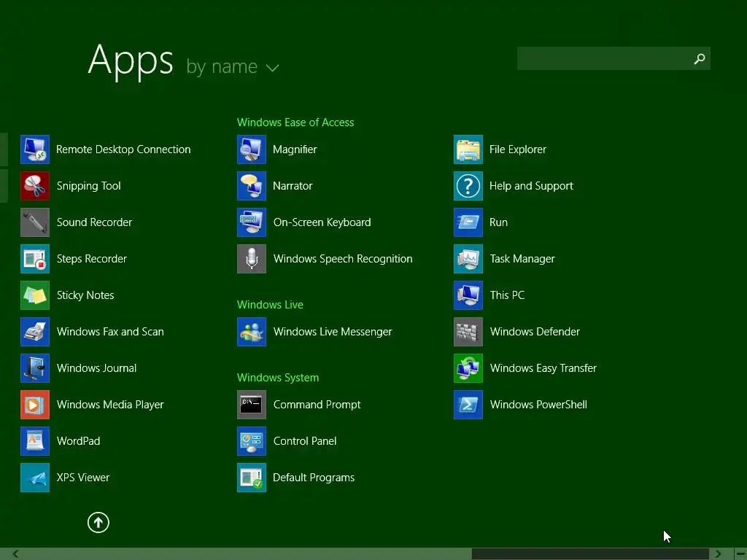
Task: Open the XPS Viewer icon
Action: coord(35,478)
